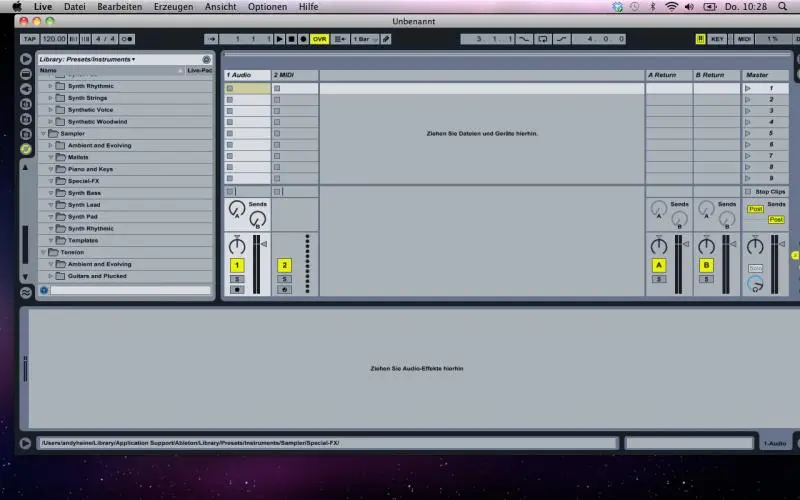The width and height of the screenshot is (800, 500).
Task: Toggle the OVR overdub switch
Action: (x=320, y=39)
